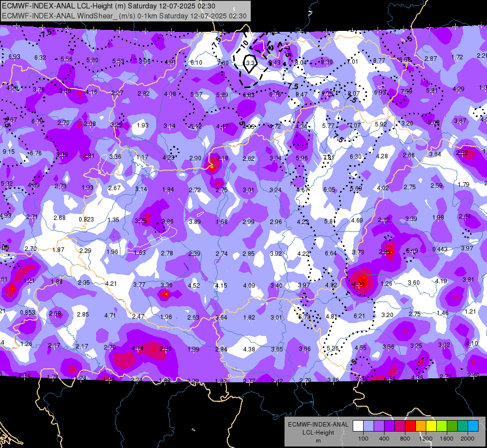
Task: Click the wind shear value 1.17
Action: coord(142,157)
